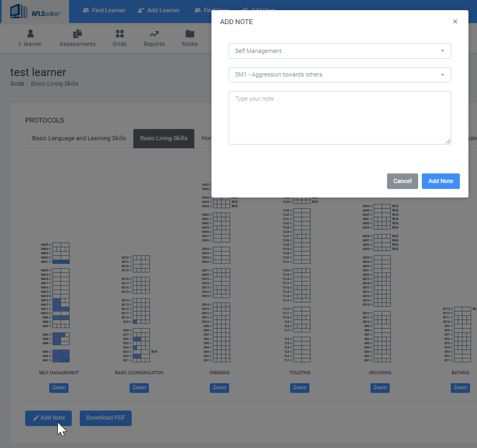The image size is (477, 448).
Task: Click the Find Learner people icon
Action: pos(86,10)
